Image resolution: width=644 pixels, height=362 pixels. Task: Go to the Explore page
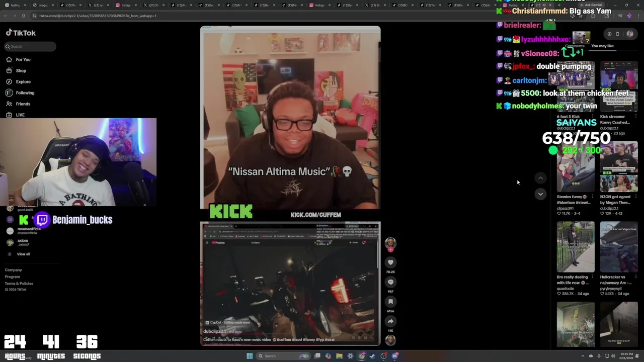pyautogui.click(x=19, y=81)
